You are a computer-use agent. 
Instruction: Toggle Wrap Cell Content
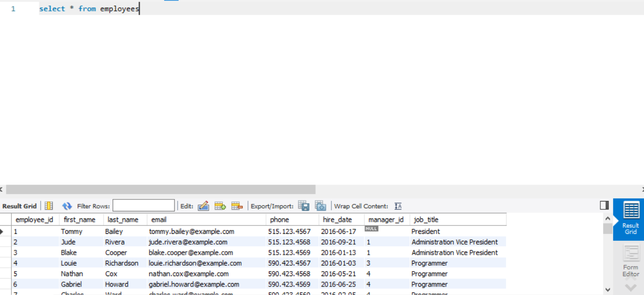tap(397, 205)
